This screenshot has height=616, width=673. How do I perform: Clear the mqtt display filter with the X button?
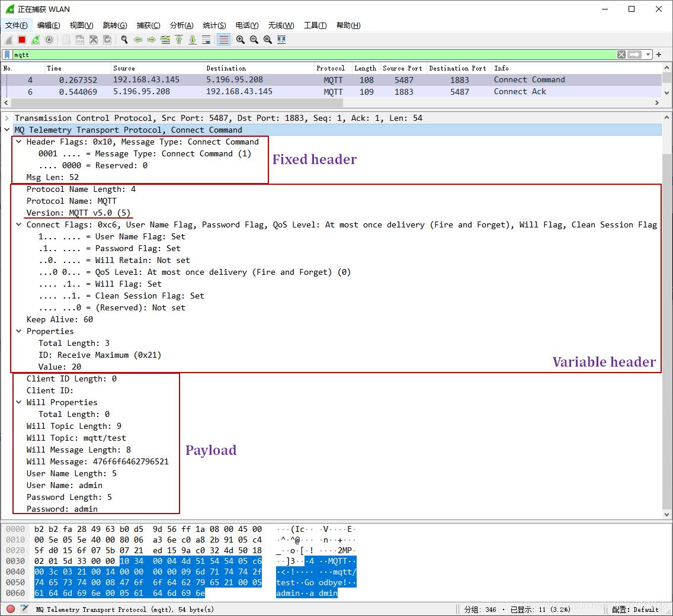click(x=621, y=54)
